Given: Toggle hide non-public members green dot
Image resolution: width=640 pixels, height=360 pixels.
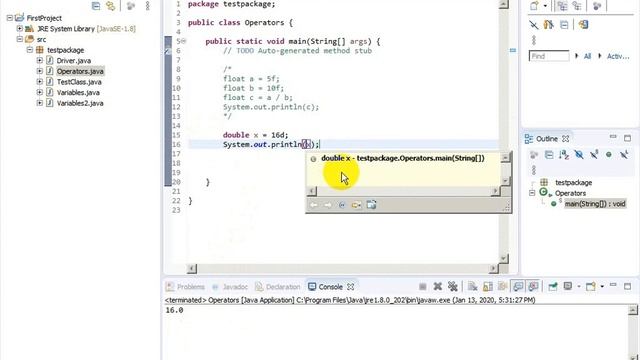Looking at the screenshot, I should click(609, 155).
